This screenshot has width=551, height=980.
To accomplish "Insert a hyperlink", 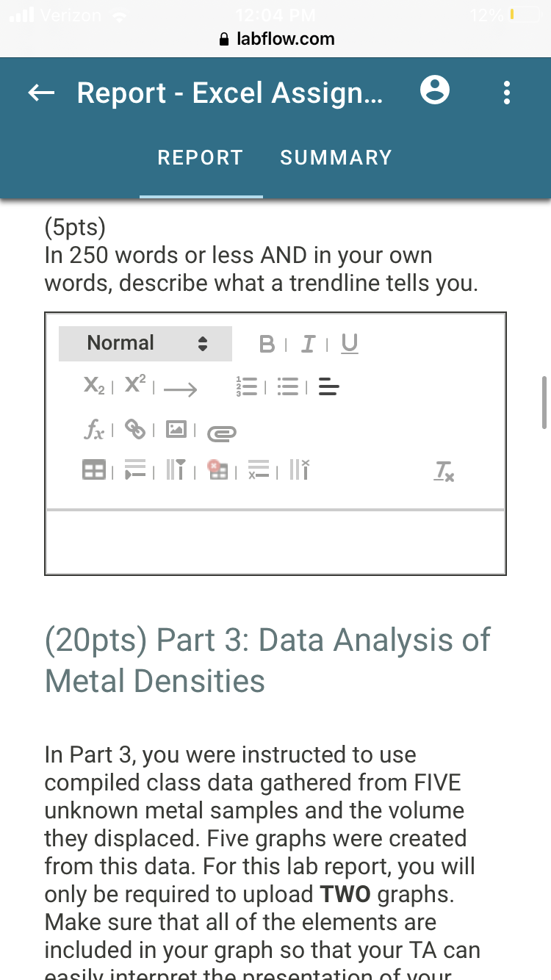I will [134, 430].
